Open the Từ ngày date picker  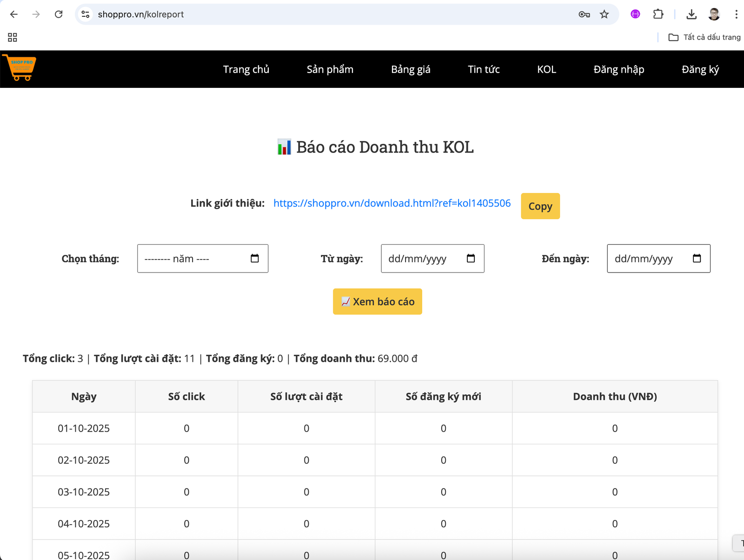pyautogui.click(x=471, y=259)
